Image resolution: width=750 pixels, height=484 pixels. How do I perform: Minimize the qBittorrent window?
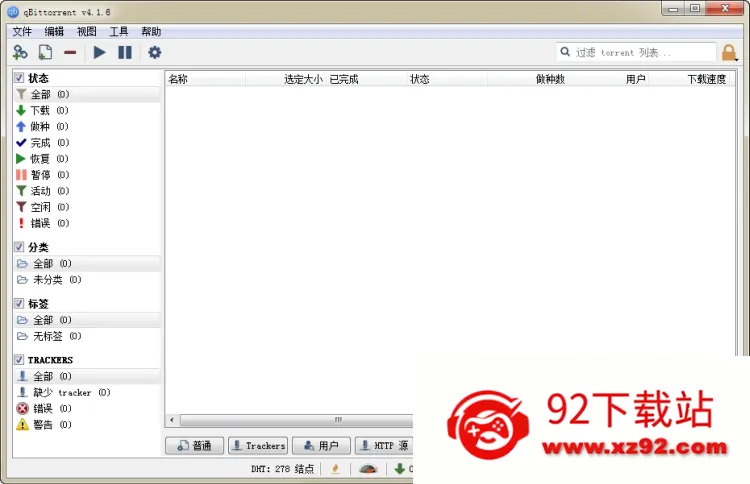[673, 9]
